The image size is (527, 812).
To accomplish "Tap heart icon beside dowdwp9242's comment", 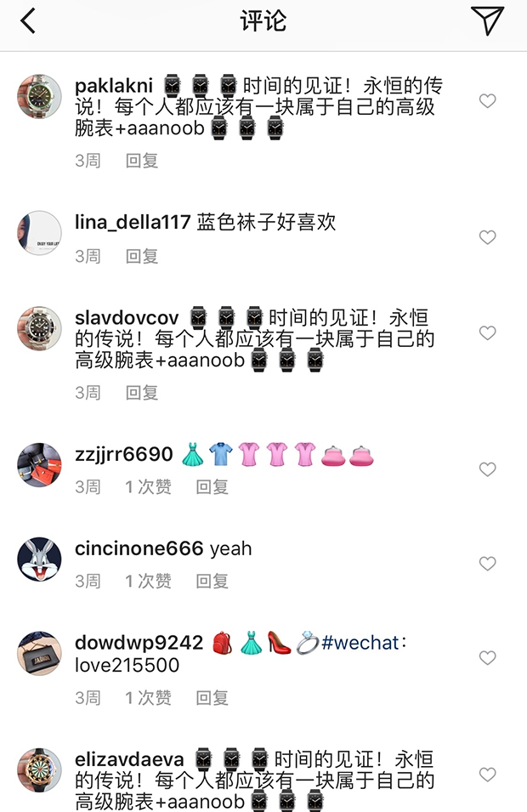I will point(488,658).
